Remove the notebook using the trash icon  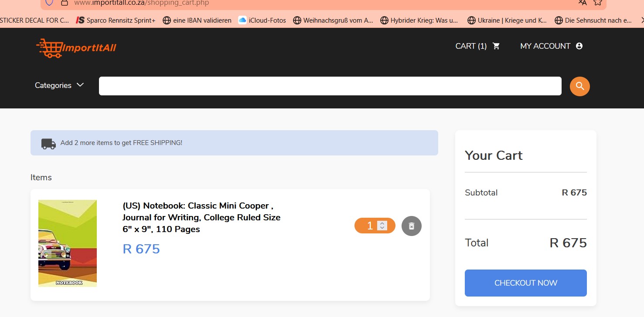[411, 226]
